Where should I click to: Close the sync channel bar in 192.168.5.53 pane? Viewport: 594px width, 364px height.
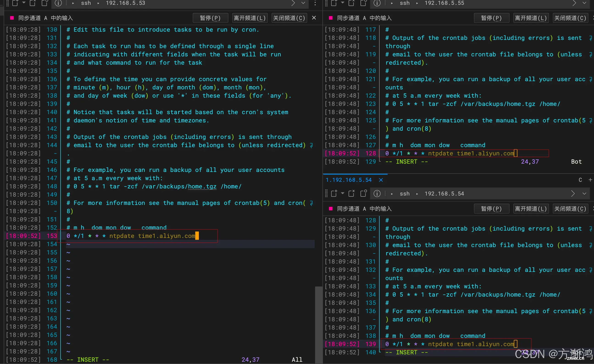314,18
